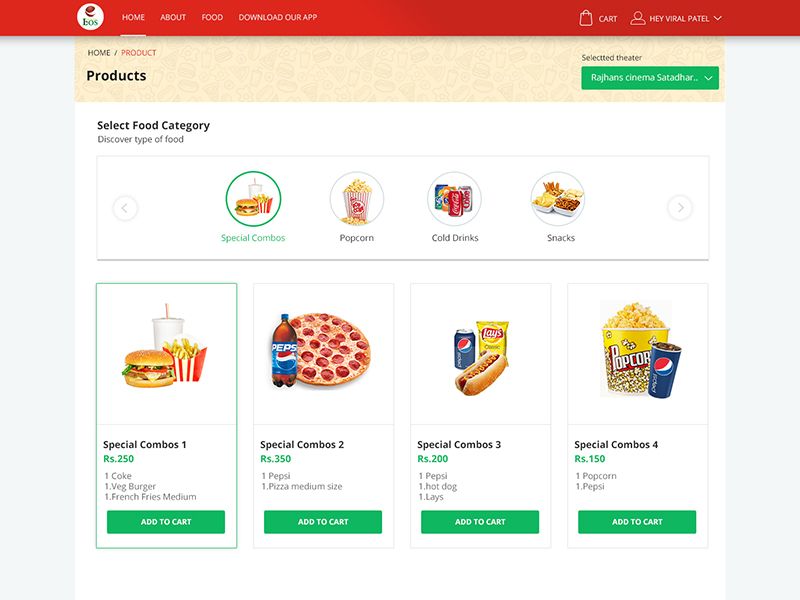This screenshot has width=800, height=600.
Task: Open the shopping cart bag icon
Action: click(586, 18)
